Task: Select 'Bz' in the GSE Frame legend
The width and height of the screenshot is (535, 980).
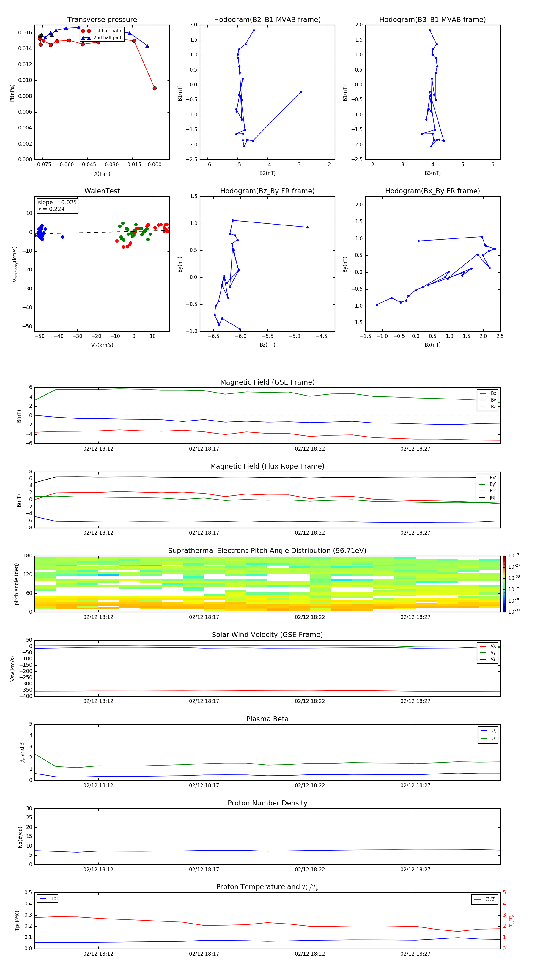Action: pos(488,407)
